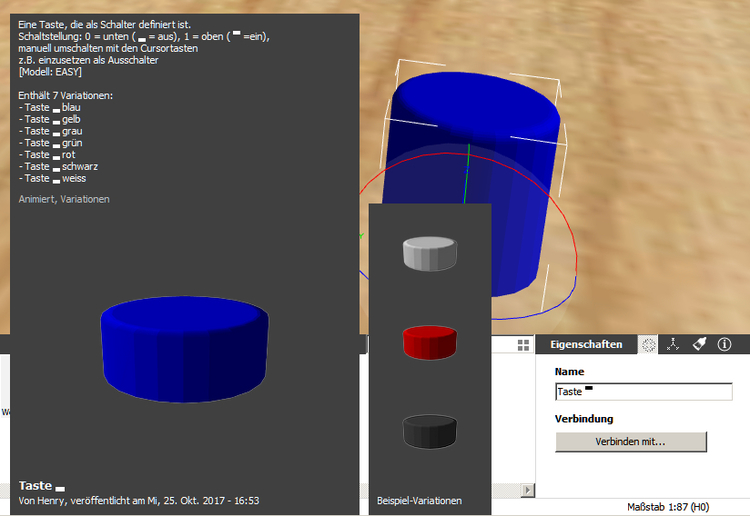Click the 'Taste schwarz' variation line

coord(58,166)
